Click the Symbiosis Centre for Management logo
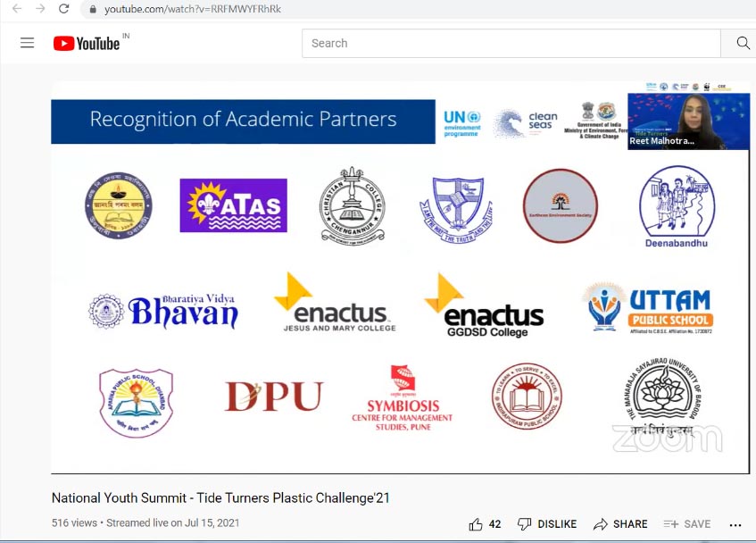Screen dimensions: 756x543 403,398
